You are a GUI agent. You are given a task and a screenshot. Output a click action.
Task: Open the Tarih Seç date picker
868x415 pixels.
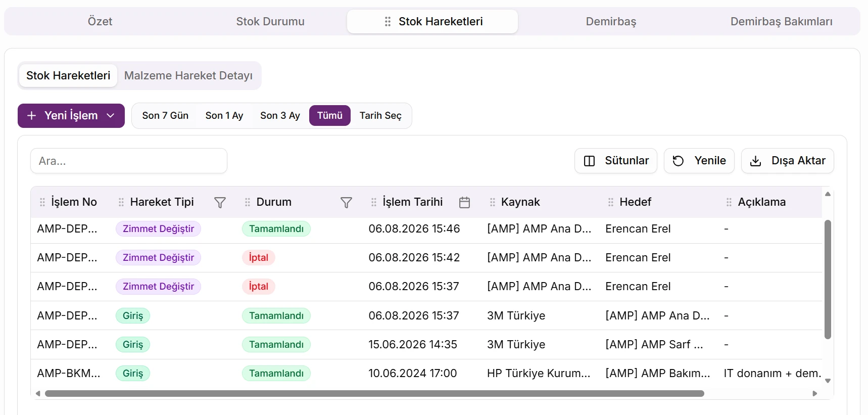coord(380,116)
